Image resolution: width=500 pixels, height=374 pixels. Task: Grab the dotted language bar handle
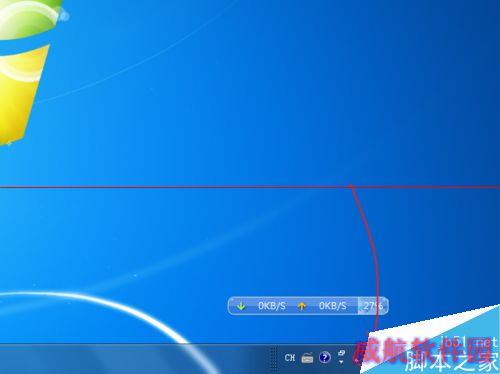click(x=274, y=358)
